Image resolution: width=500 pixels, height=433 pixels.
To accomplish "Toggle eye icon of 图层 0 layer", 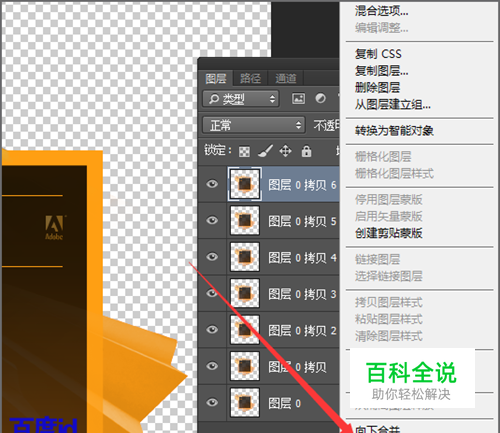I will pyautogui.click(x=212, y=402).
